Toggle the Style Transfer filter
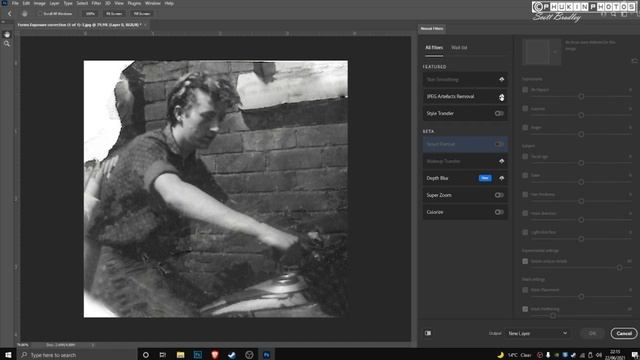 pos(499,113)
